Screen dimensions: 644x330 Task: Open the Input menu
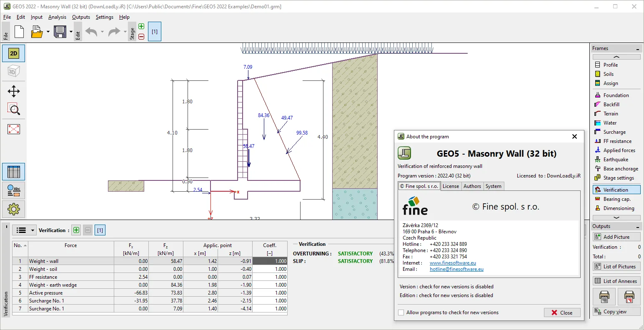click(x=37, y=17)
